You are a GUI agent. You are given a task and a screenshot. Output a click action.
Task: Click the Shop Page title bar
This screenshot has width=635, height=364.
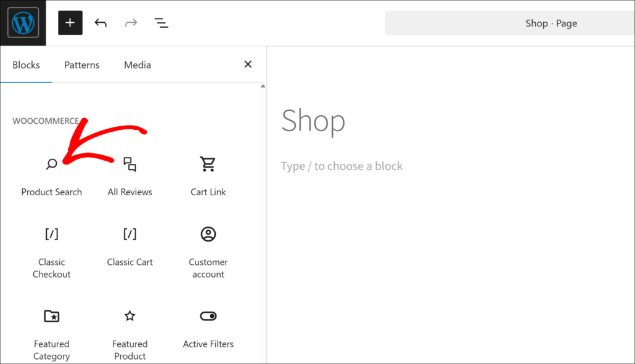[x=551, y=23]
